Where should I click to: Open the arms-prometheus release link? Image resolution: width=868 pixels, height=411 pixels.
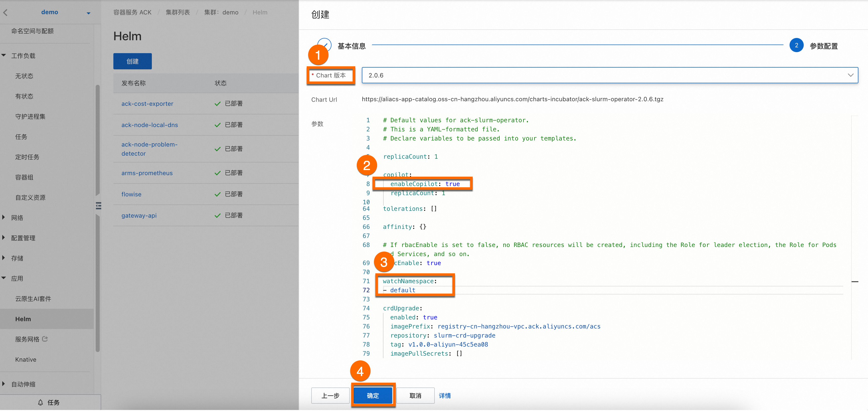point(147,173)
